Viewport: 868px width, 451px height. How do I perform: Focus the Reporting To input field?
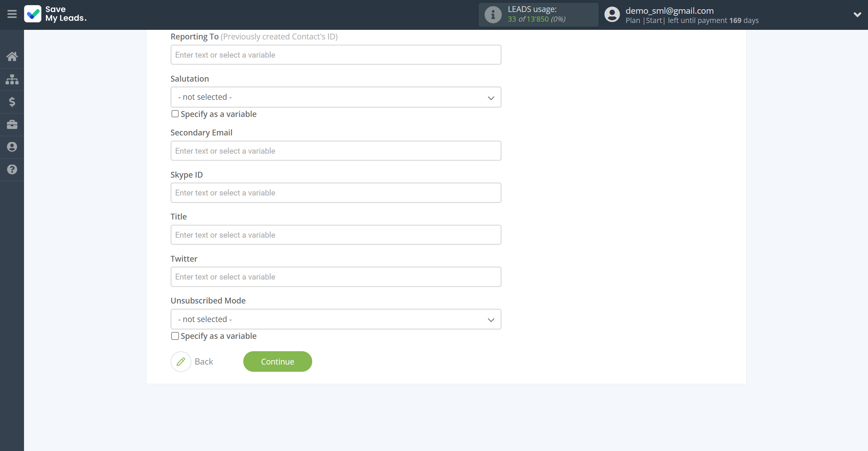click(336, 55)
